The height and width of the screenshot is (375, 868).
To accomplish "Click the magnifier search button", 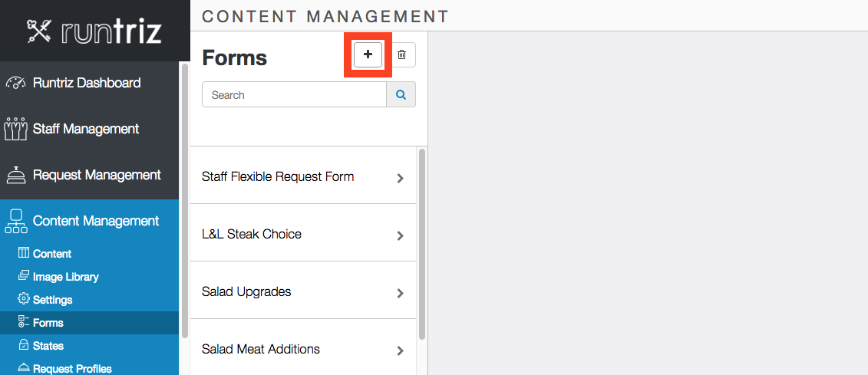I will pyautogui.click(x=401, y=94).
